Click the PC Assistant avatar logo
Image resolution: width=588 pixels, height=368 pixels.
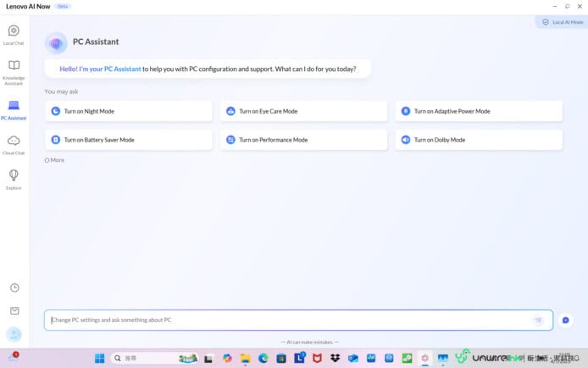56,43
